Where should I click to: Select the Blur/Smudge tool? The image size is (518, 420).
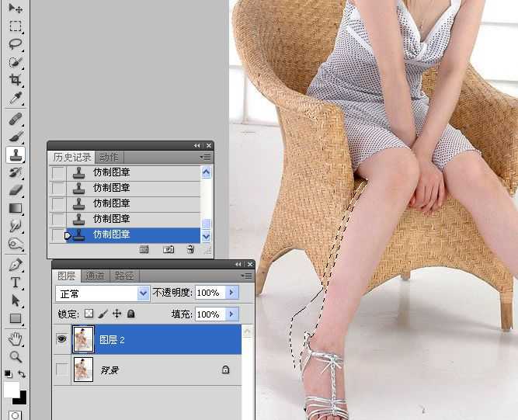(16, 226)
